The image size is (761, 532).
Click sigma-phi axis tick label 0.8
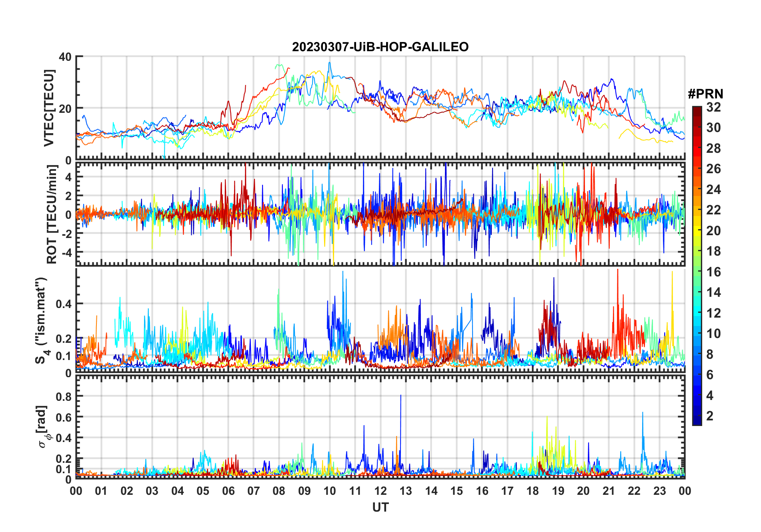(x=64, y=396)
